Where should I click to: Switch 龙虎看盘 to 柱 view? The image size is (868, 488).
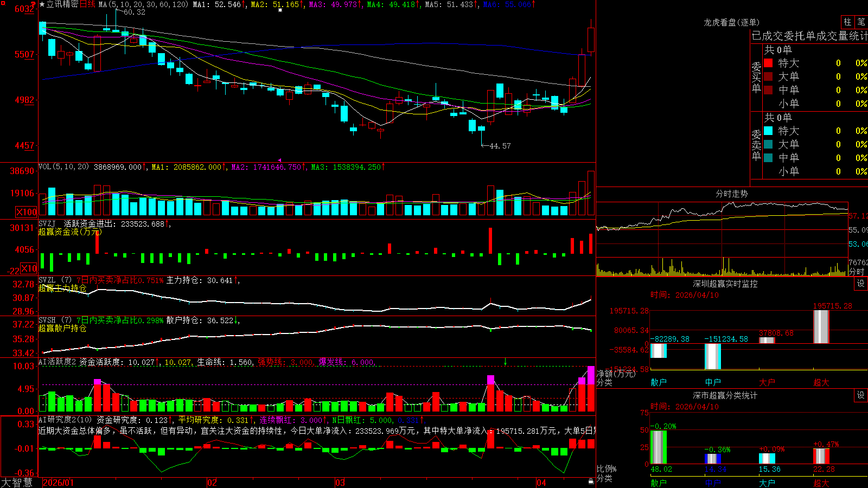point(847,22)
